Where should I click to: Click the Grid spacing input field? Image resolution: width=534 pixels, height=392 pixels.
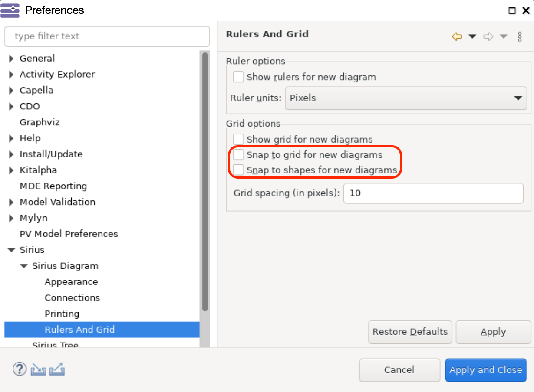433,193
